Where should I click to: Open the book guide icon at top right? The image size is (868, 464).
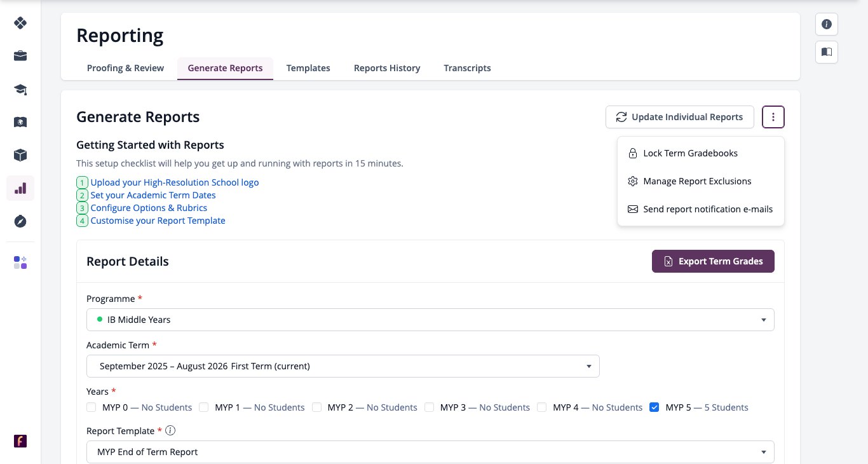click(x=827, y=52)
